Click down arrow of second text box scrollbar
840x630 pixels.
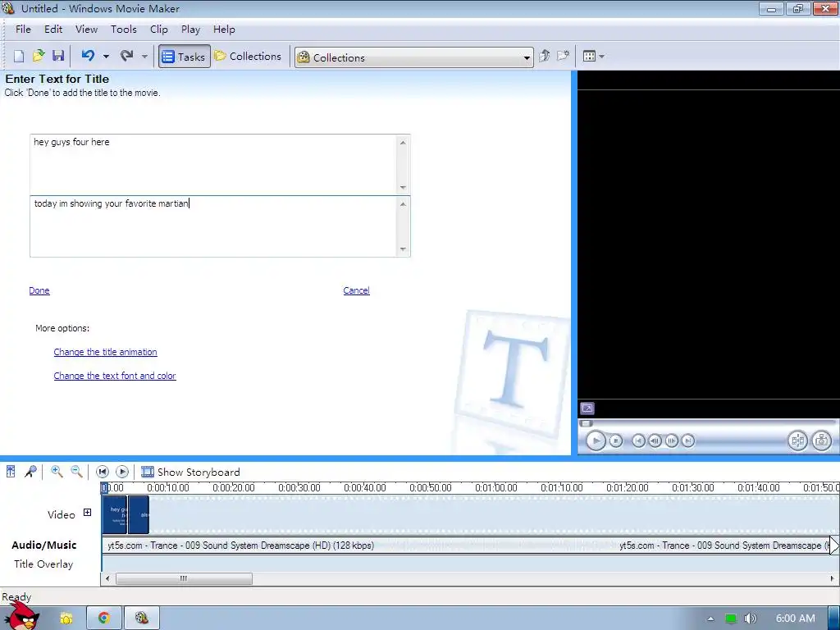point(403,249)
